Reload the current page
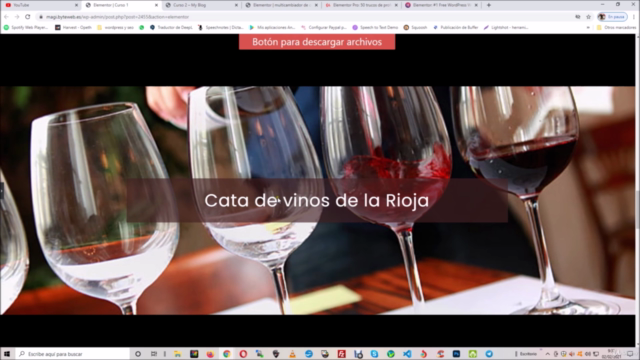The height and width of the screenshot is (360, 640). 28,17
